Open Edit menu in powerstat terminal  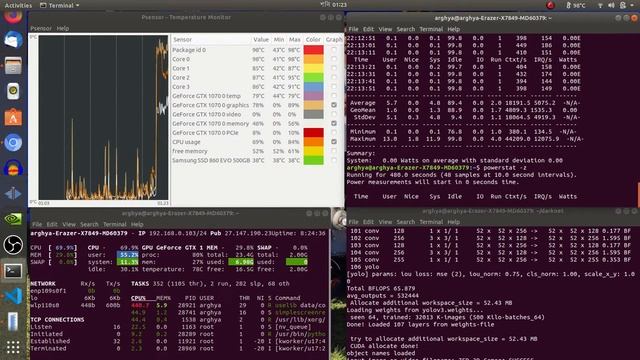[368, 29]
